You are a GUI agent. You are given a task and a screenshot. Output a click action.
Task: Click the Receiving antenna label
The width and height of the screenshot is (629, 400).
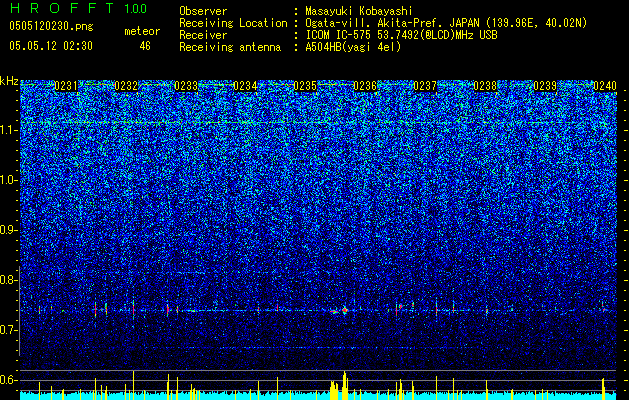230,47
